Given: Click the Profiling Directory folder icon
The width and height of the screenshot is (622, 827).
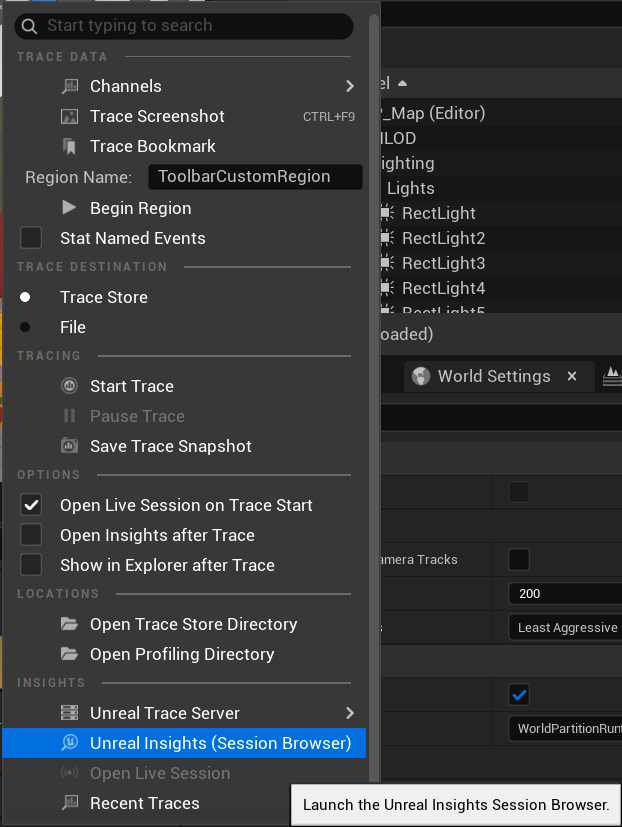Looking at the screenshot, I should coord(69,654).
